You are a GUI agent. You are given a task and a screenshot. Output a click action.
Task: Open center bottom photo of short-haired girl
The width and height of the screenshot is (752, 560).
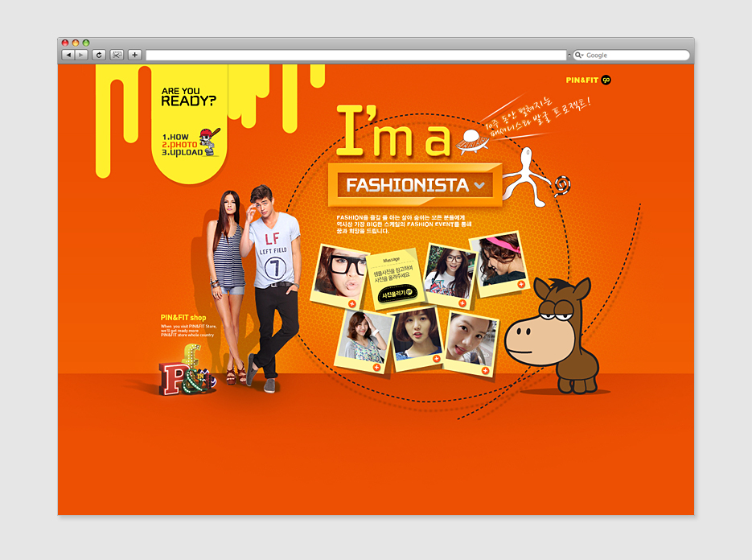417,334
